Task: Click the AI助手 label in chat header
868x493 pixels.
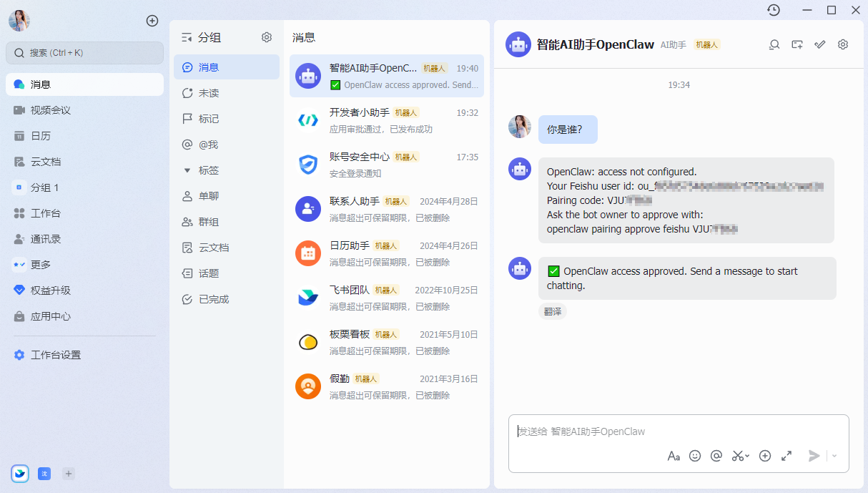Action: [674, 44]
